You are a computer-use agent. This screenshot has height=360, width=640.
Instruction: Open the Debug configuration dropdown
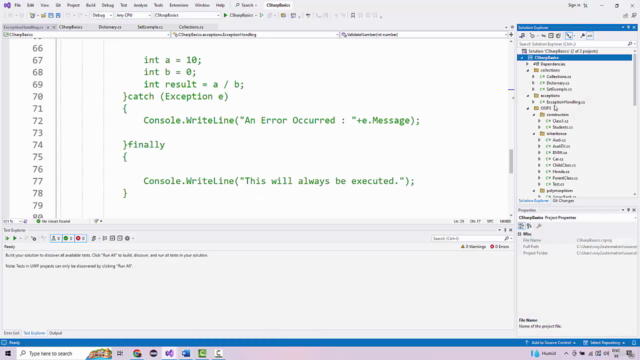102,15
